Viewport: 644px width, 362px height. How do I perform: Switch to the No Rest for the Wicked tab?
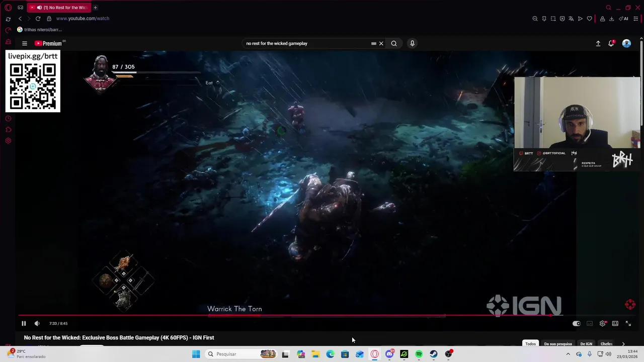pos(59,8)
